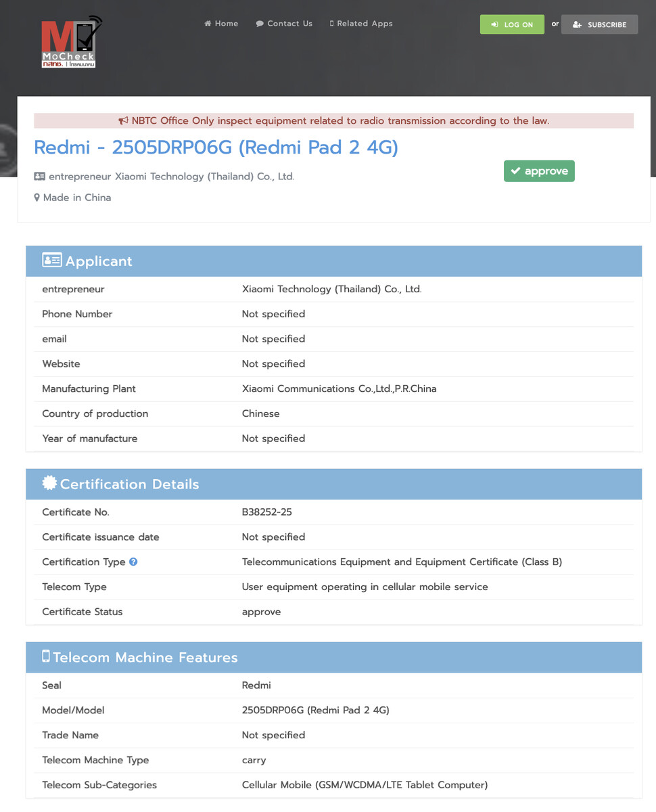Image resolution: width=656 pixels, height=812 pixels.
Task: Click the green approve badge
Action: (x=539, y=171)
